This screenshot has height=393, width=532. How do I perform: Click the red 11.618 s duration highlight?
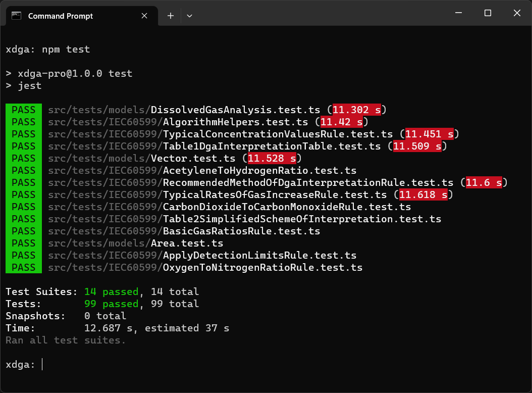tap(423, 194)
